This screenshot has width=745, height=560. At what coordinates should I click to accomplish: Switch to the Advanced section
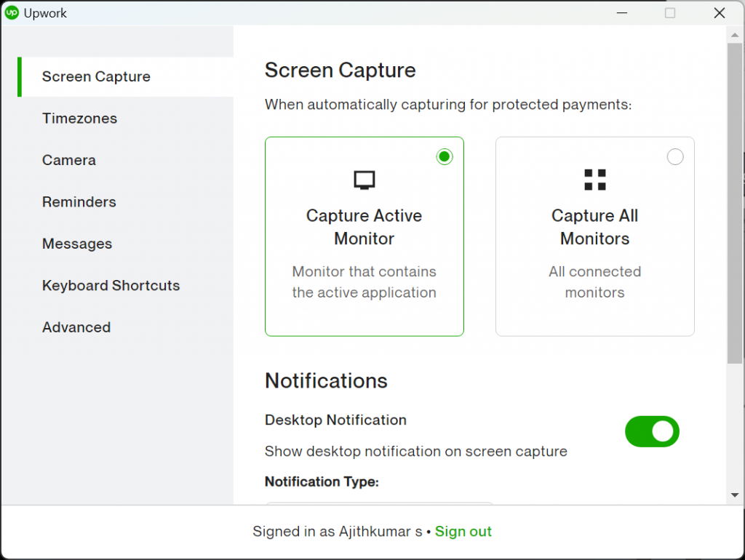[x=76, y=328]
